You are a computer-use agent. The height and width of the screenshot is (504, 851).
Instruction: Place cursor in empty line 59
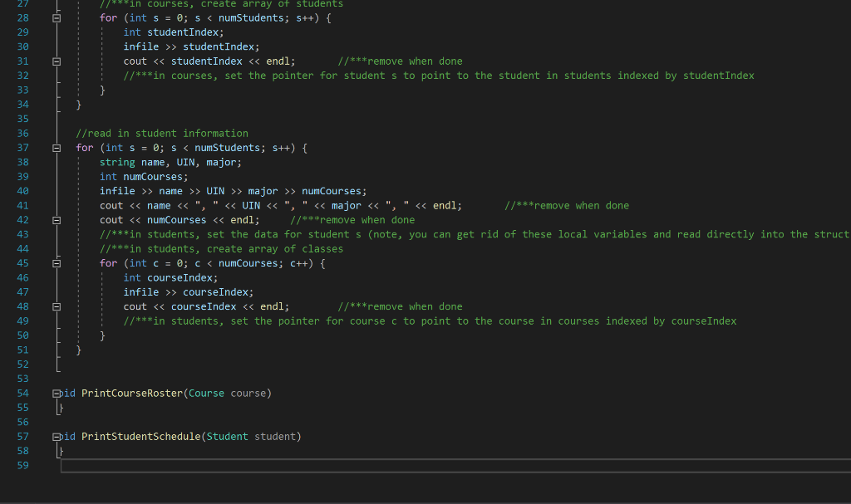pyautogui.click(x=456, y=466)
